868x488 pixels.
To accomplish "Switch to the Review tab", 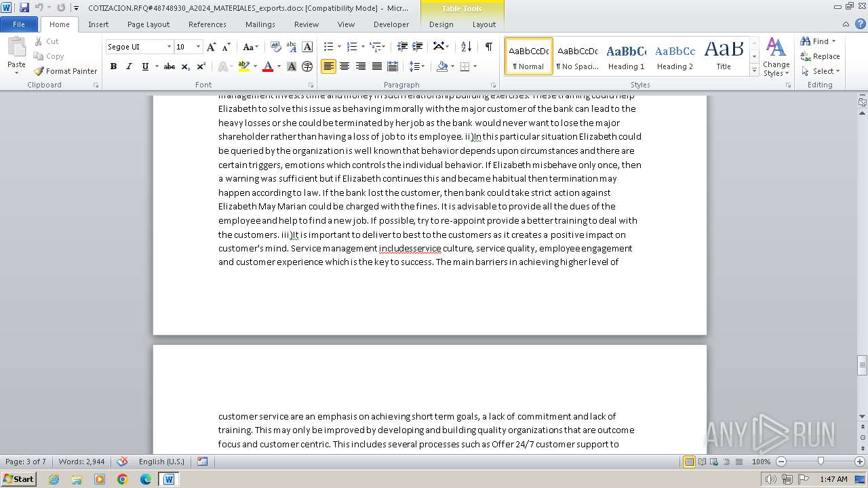I will tap(307, 24).
